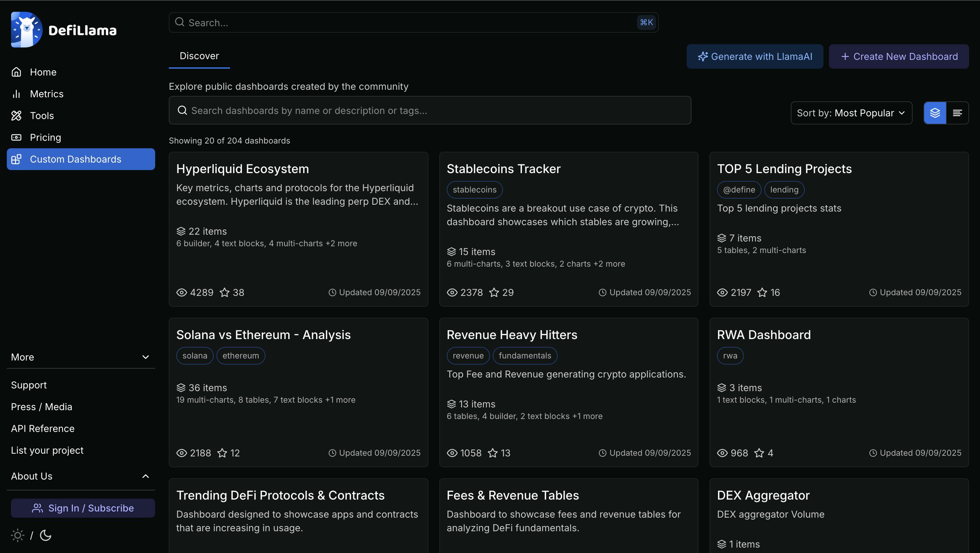The width and height of the screenshot is (980, 553).
Task: Click the fundamentals tag
Action: (x=525, y=356)
